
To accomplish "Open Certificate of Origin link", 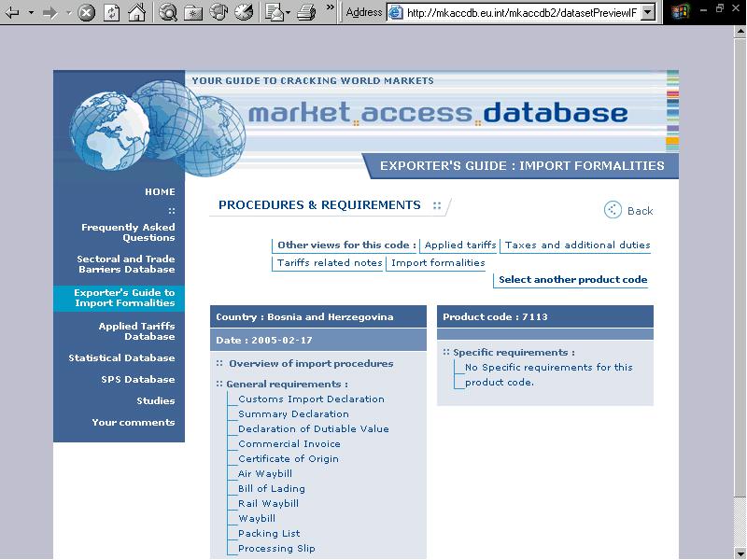I will (289, 459).
